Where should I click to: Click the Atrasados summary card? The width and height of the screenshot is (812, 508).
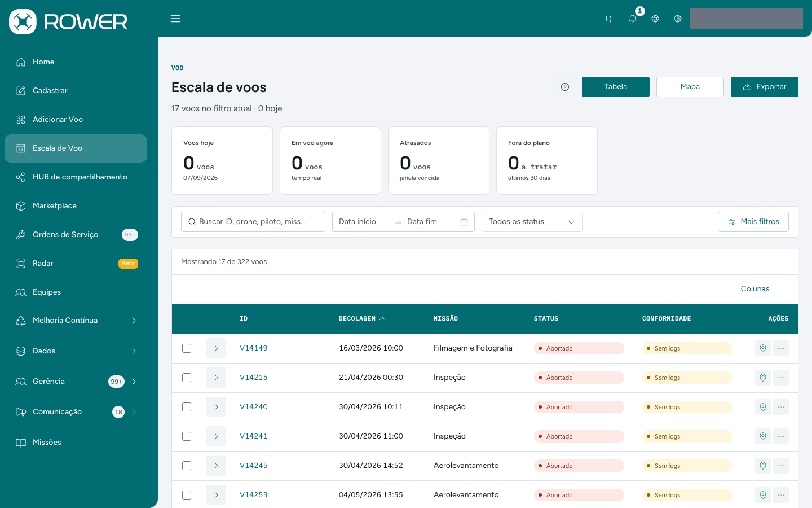coord(439,161)
